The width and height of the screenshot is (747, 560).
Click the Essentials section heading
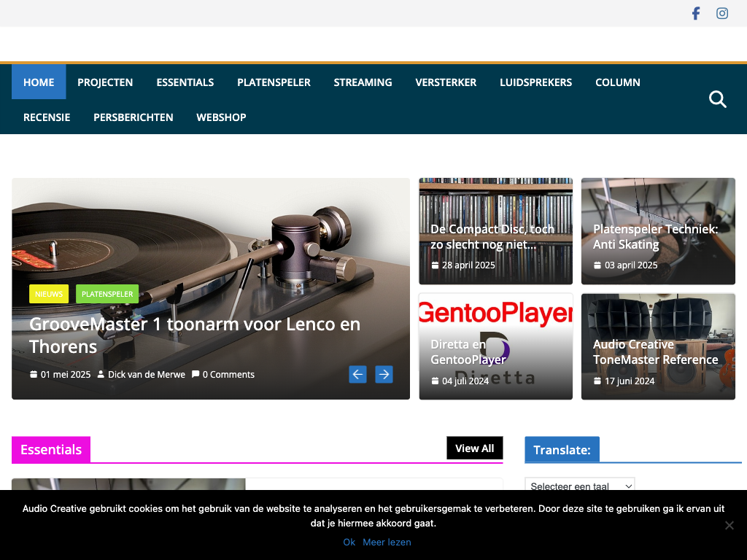tap(51, 449)
